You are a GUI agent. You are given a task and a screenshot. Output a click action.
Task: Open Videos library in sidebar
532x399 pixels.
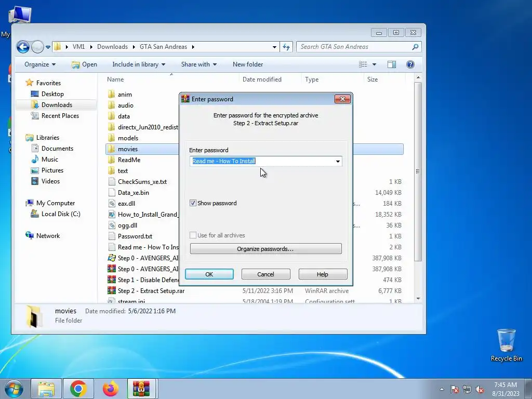point(50,181)
